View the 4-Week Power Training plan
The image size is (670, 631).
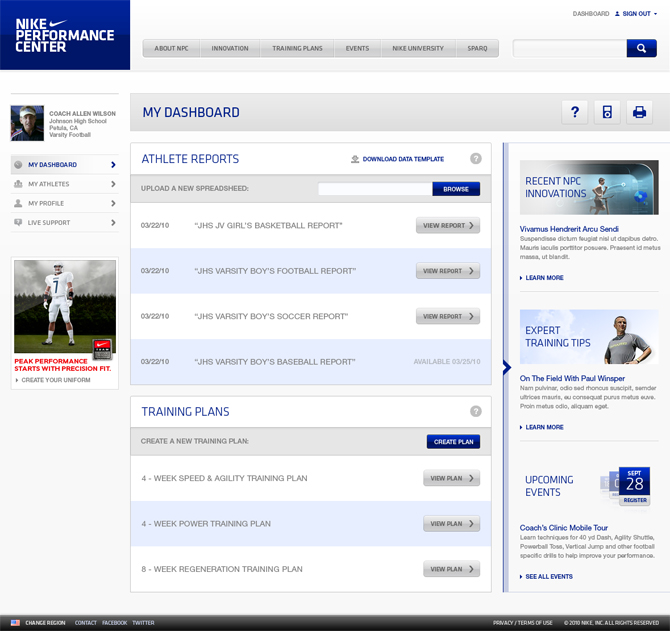[x=452, y=523]
